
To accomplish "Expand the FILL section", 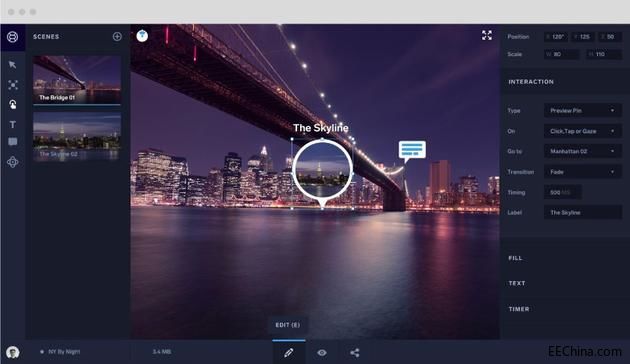I will click(515, 258).
